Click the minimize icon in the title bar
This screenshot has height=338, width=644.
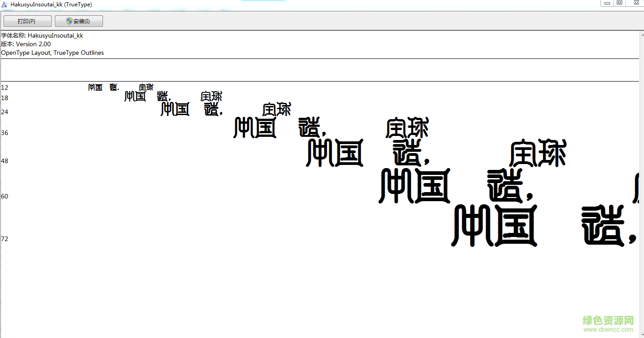(x=607, y=3)
